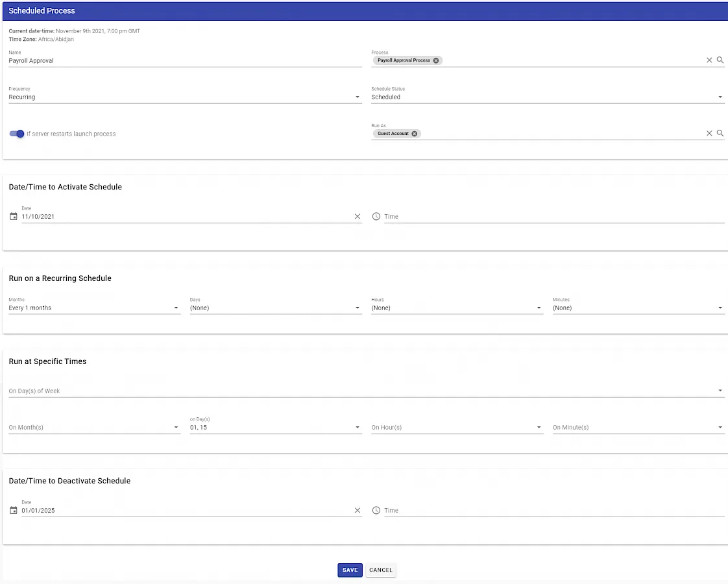Click the Scheduled Process title
Image resolution: width=728 pixels, height=584 pixels.
click(x=42, y=10)
